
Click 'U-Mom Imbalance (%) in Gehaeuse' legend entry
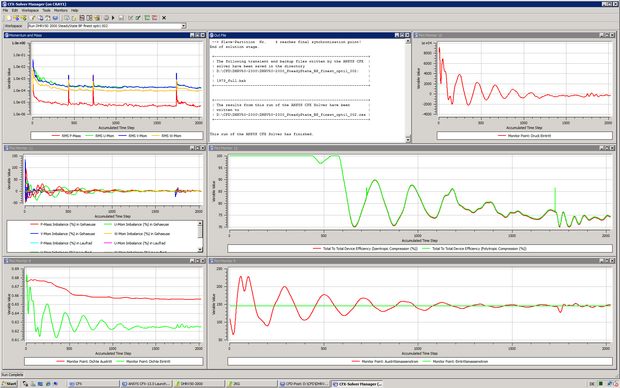click(136, 224)
